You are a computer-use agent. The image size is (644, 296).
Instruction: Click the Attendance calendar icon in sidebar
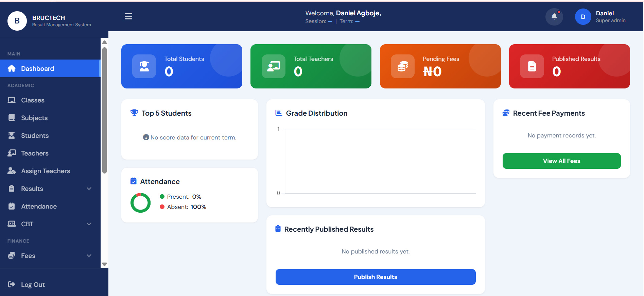click(x=12, y=206)
